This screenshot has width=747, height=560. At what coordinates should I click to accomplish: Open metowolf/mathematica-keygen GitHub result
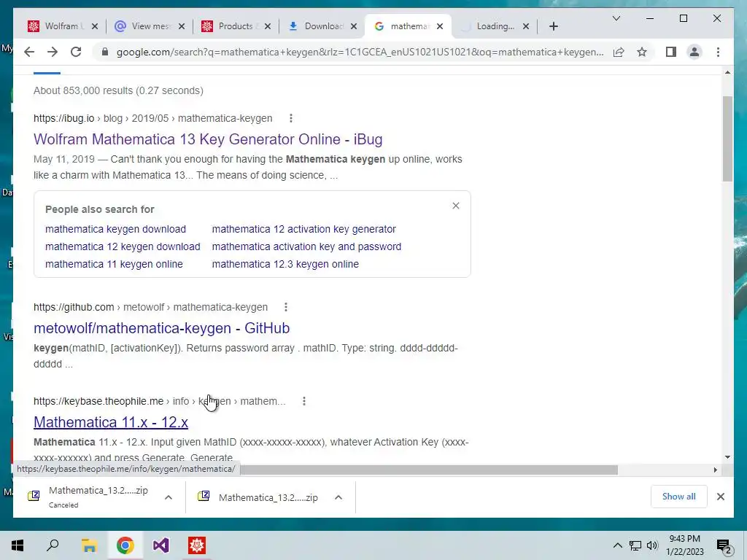point(161,328)
